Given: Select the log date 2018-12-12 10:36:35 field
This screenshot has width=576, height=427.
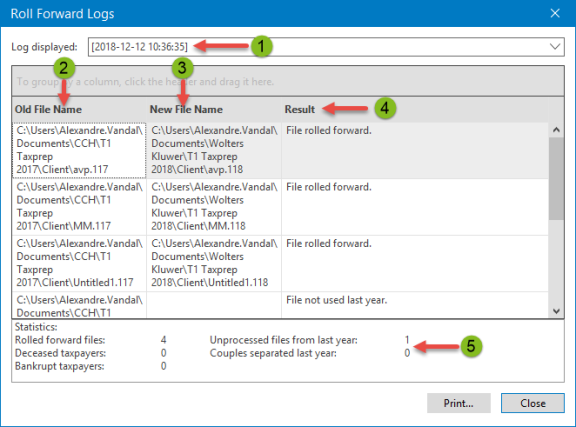Looking at the screenshot, I should coord(326,47).
